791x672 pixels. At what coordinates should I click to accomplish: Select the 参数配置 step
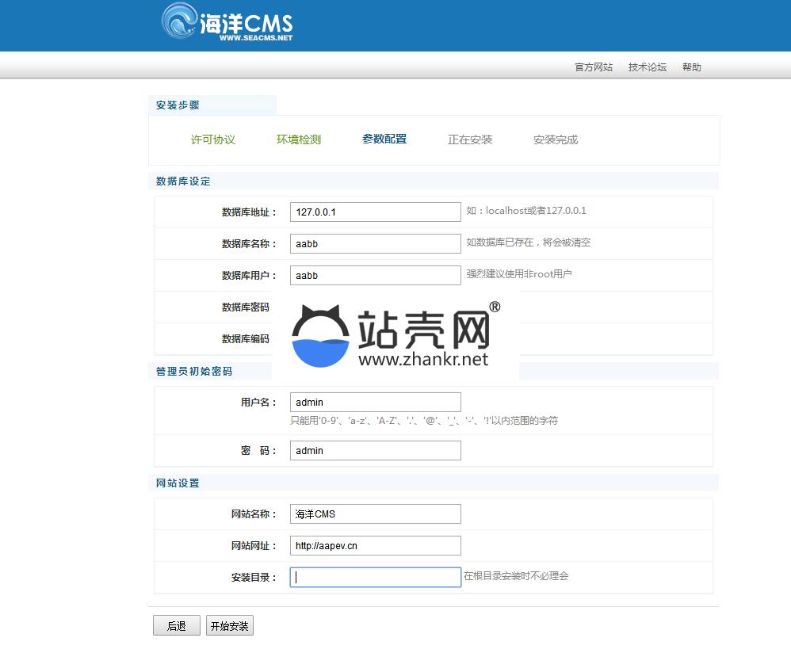tap(384, 139)
